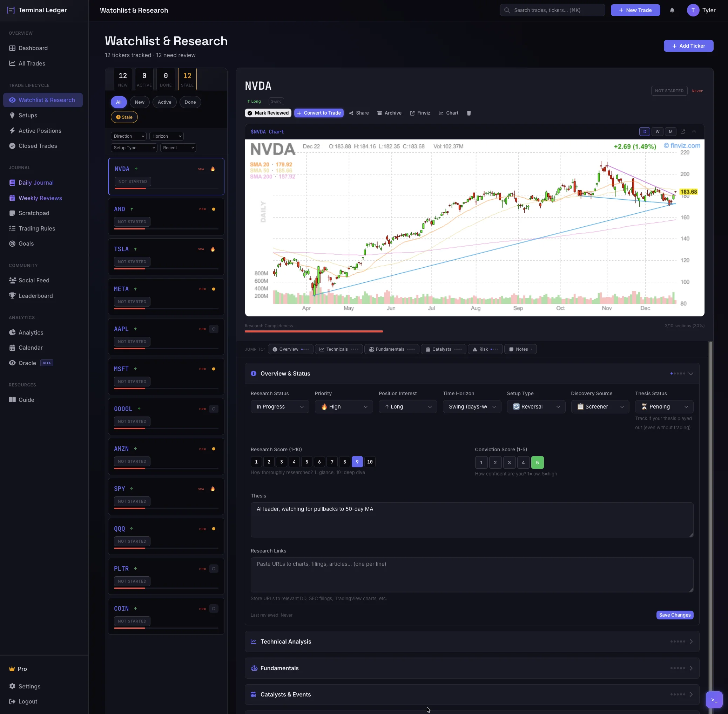Viewport: 728px width, 714px height.
Task: Delete NVDA with the trash icon
Action: pyautogui.click(x=469, y=113)
